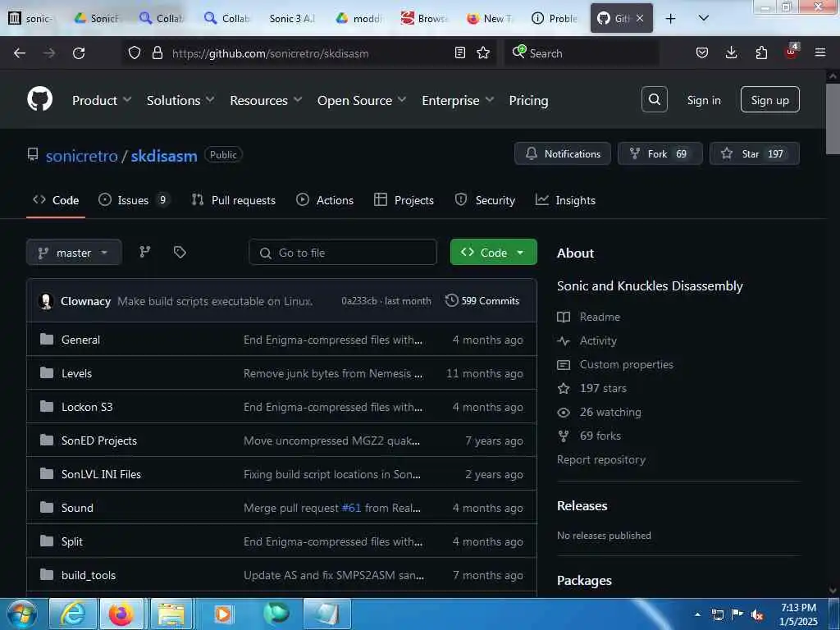Save to Pocket icon in toolbar
Image resolution: width=840 pixels, height=630 pixels.
point(702,52)
